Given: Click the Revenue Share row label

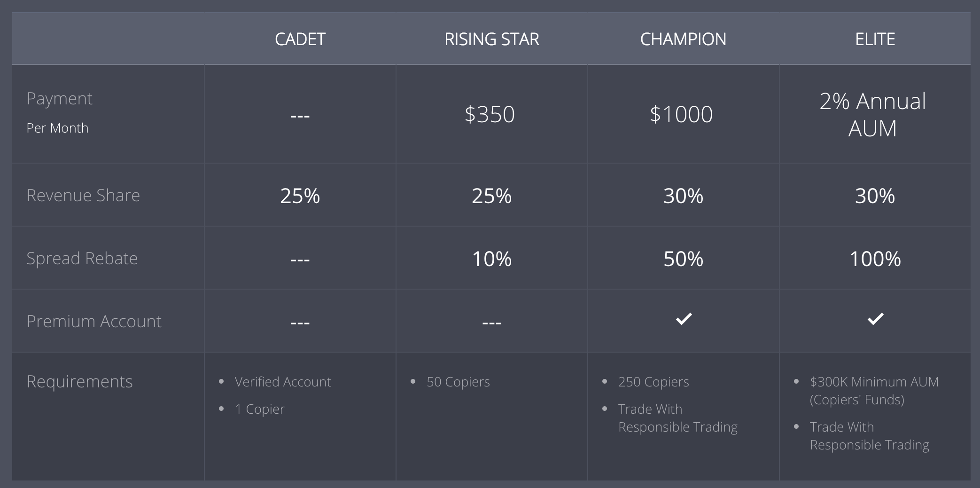Looking at the screenshot, I should [83, 195].
